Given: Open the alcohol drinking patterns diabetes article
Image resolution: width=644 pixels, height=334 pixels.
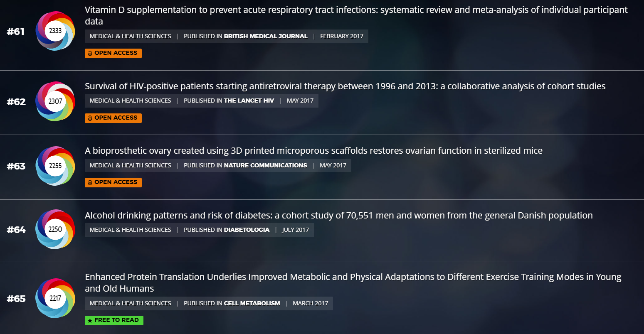Looking at the screenshot, I should [339, 216].
